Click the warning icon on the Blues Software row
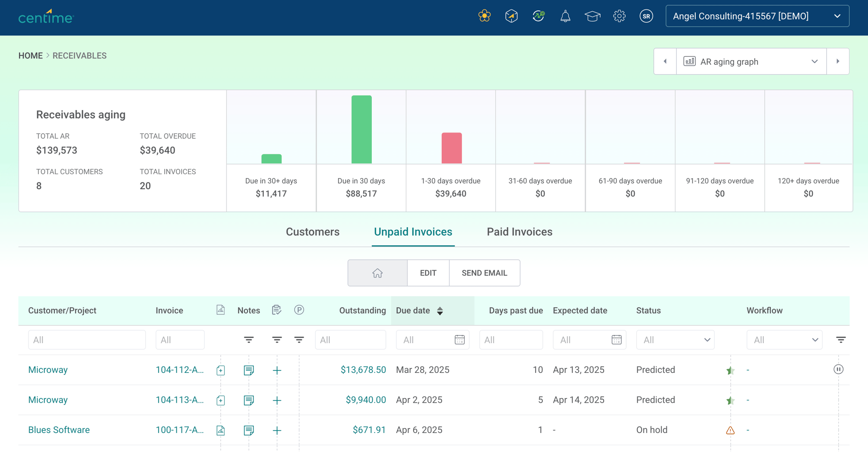 tap(730, 430)
